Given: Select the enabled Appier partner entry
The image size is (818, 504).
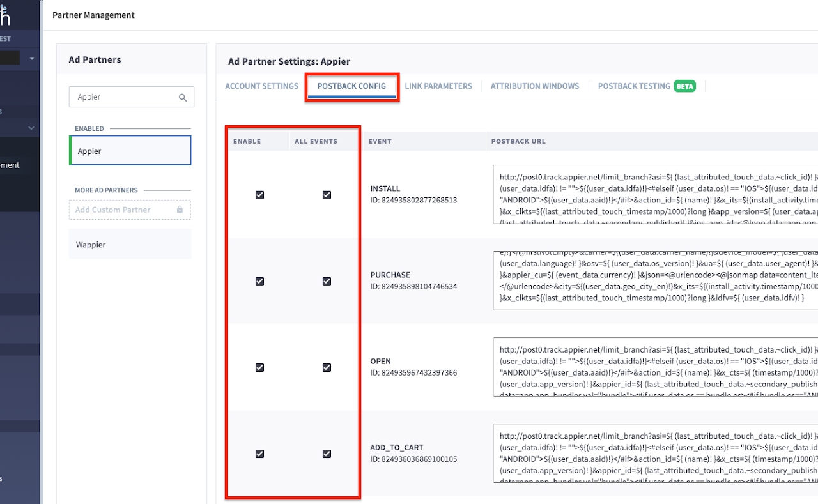Looking at the screenshot, I should tap(130, 151).
